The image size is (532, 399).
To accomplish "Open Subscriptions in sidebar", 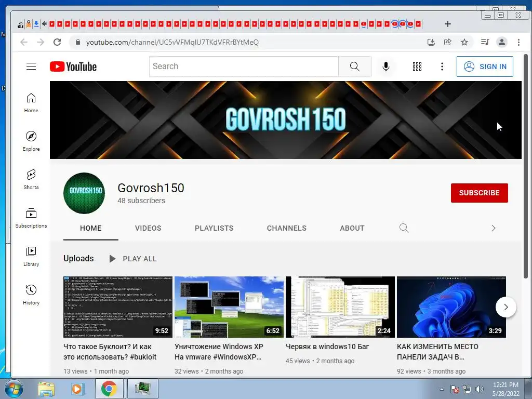I will click(31, 218).
